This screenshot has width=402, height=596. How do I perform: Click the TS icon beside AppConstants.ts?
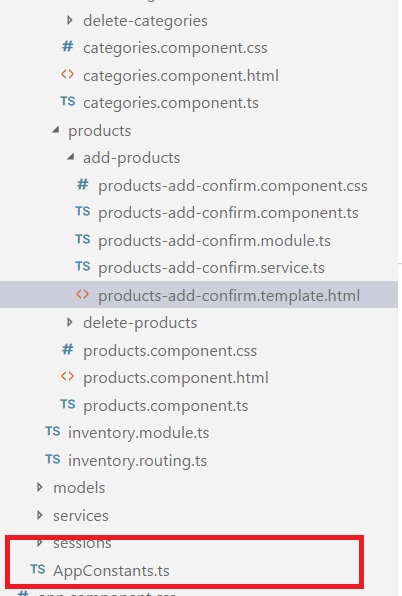click(38, 569)
